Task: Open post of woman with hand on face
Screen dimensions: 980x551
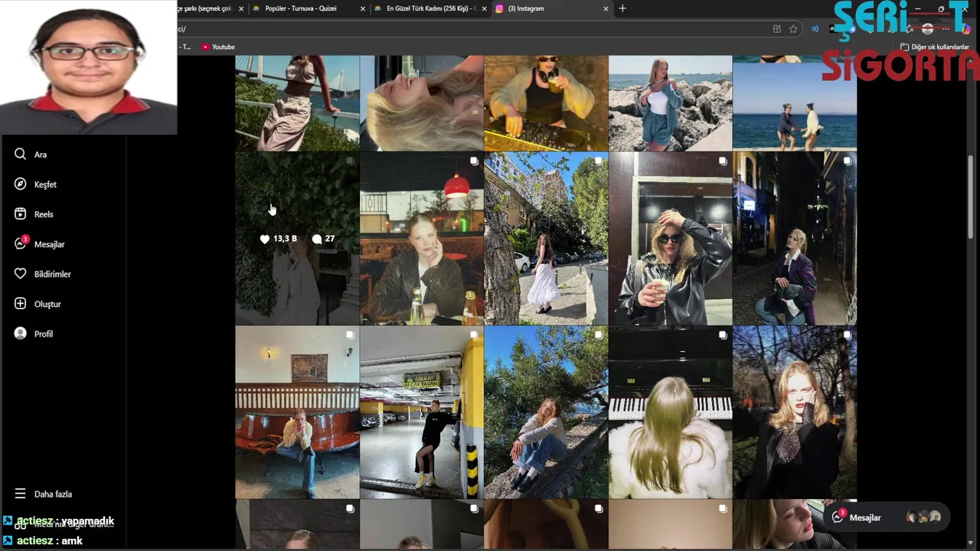Action: (795, 412)
